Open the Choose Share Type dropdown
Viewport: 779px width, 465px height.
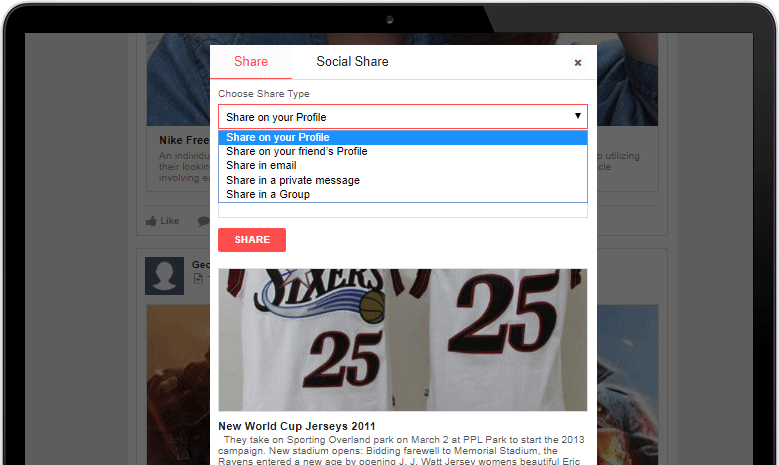(403, 117)
